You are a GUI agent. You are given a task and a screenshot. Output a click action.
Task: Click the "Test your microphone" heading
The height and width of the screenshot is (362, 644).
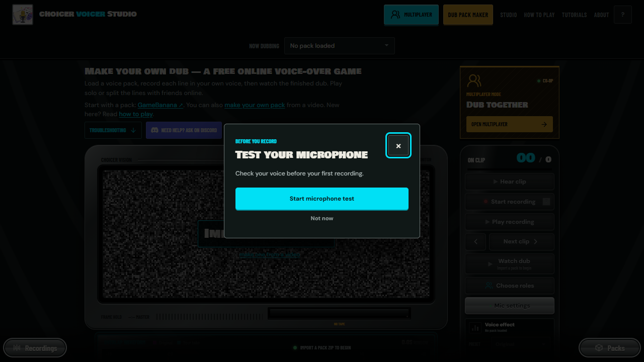pos(301,155)
